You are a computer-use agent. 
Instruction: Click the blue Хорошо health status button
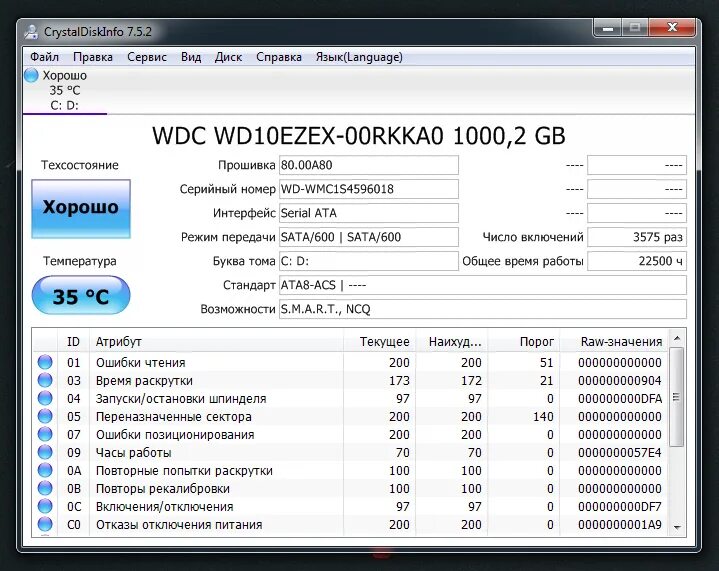81,209
